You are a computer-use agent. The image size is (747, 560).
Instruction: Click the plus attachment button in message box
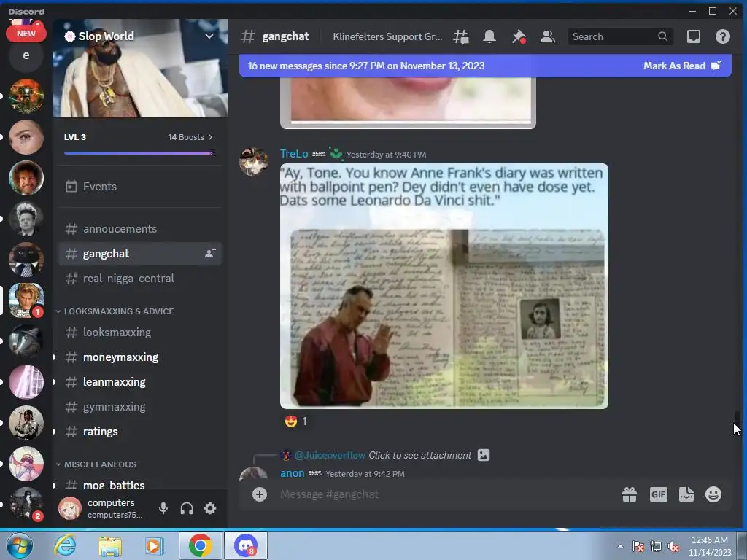coord(259,494)
